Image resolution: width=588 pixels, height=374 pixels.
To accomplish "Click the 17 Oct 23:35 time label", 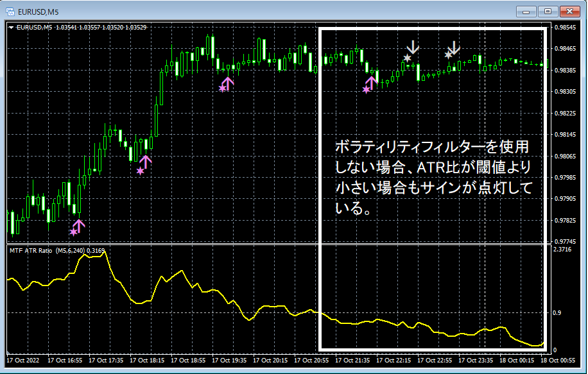I will (x=476, y=361).
